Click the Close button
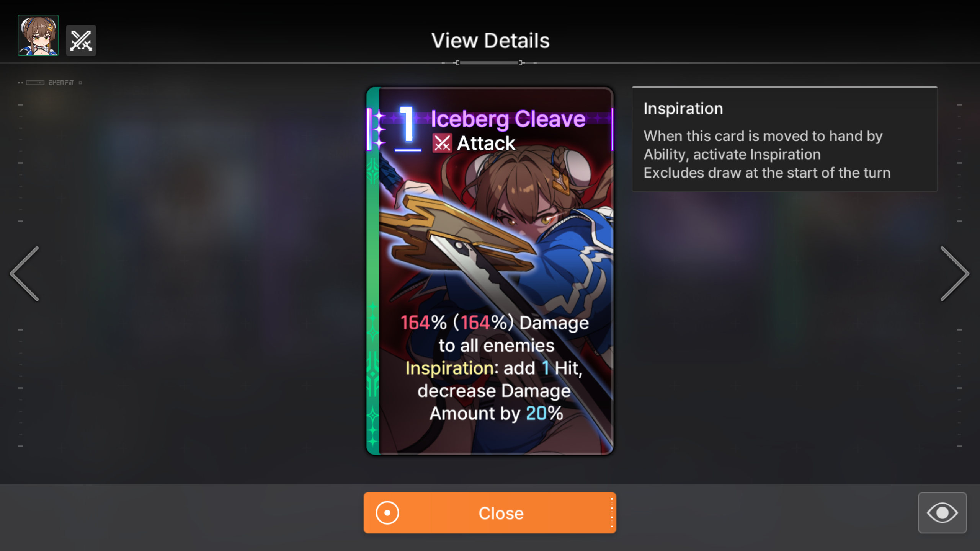Viewport: 980px width, 551px height. tap(490, 513)
